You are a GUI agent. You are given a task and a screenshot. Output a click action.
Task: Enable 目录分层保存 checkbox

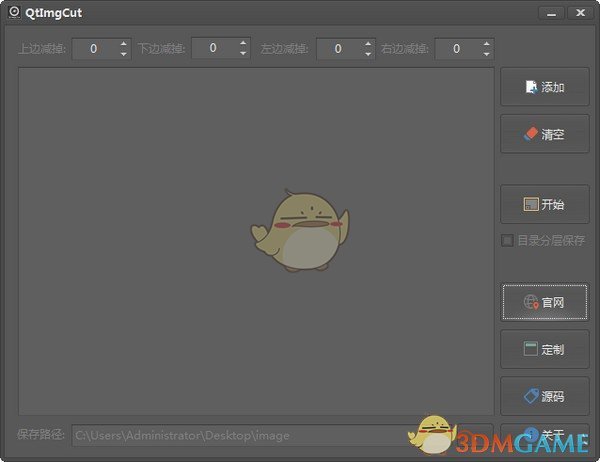click(x=508, y=240)
